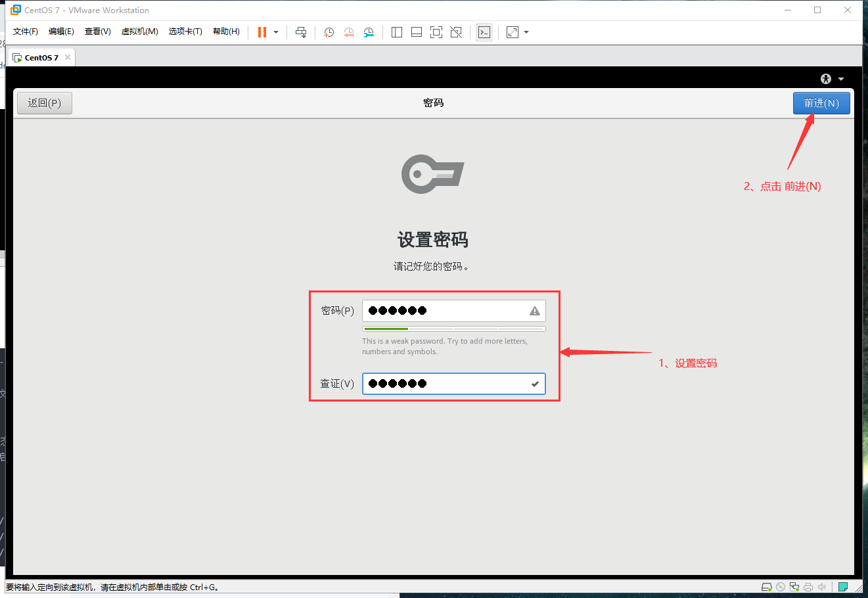Open the snapshot manager wrench-clock icon
Viewport: 868px width, 598px height.
pyautogui.click(x=369, y=32)
